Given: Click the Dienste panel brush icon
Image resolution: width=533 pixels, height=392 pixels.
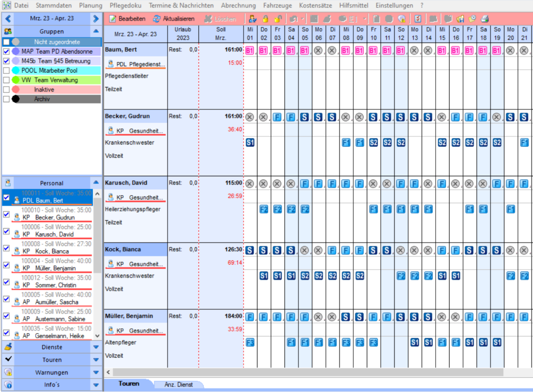Looking at the screenshot, I should [x=8, y=347].
